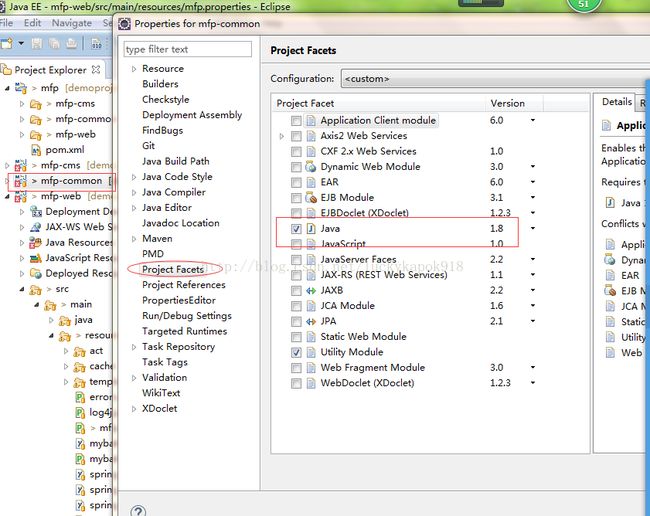Screen dimensions: 650x516
Task: Expand Java Compiler node
Action: [134, 193]
